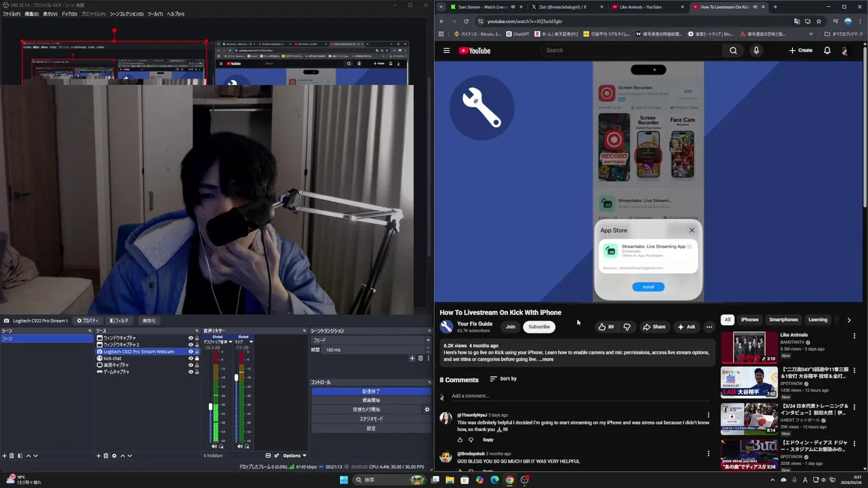The image size is (868, 488).
Task: Open スタジオモード in OBS controls
Action: click(x=371, y=419)
